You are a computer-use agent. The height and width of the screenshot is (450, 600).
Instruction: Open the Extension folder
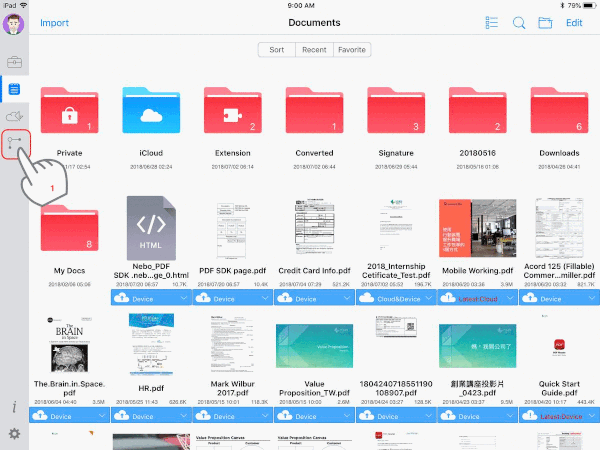tap(233, 110)
